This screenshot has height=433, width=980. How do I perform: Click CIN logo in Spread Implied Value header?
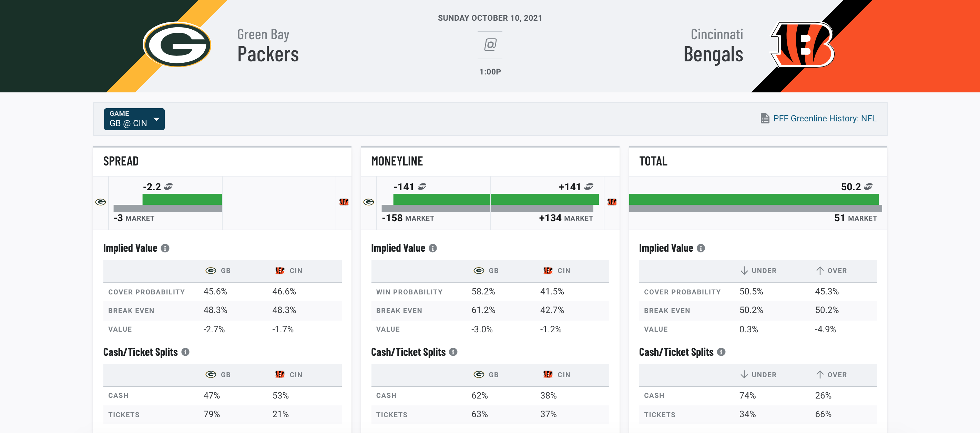point(279,271)
